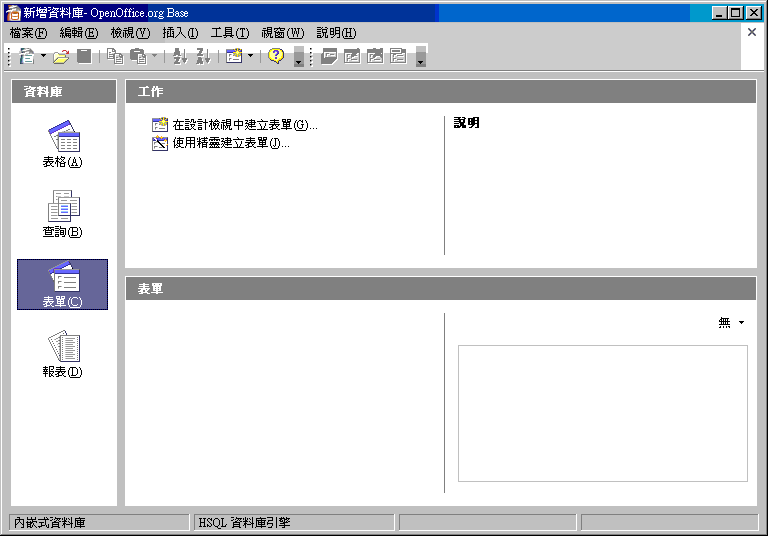Open the 插入(I) Insert menu
The width and height of the screenshot is (768, 536).
180,33
